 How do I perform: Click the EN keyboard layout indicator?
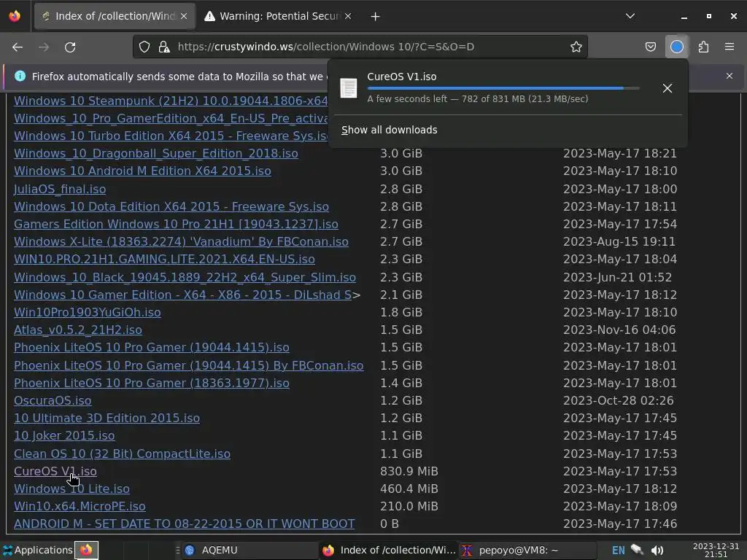(x=618, y=551)
